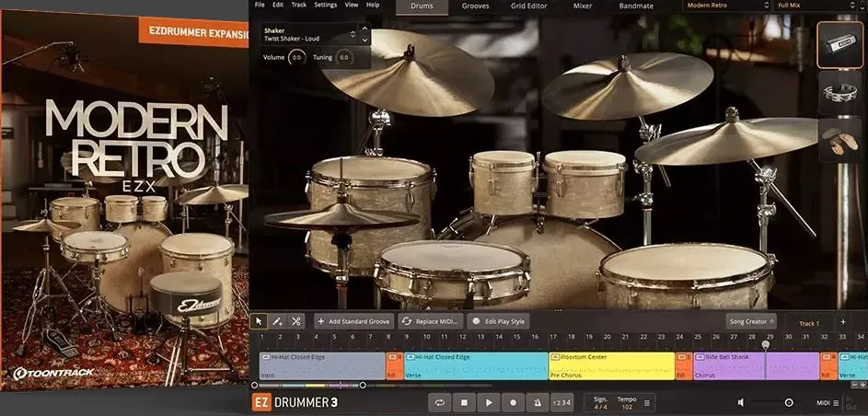Viewport: 868px width, 416px height.
Task: Zoom out the timeline with minus button
Action: coord(855,385)
